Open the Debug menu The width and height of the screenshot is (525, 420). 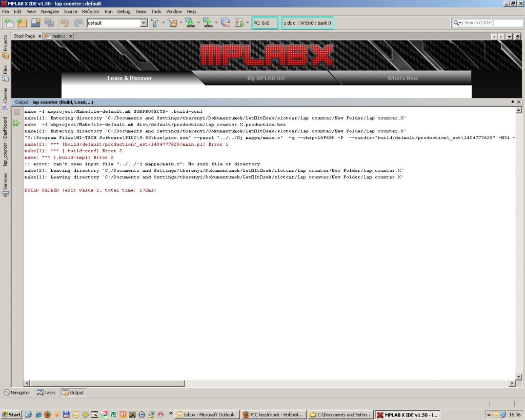tap(124, 11)
